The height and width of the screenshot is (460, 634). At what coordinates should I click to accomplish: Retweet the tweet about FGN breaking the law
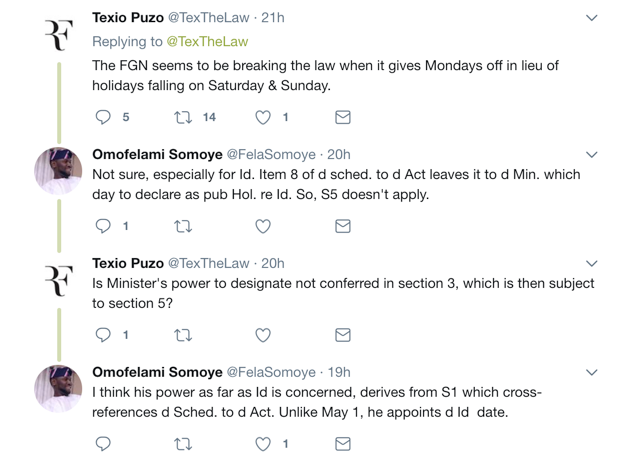pos(183,117)
